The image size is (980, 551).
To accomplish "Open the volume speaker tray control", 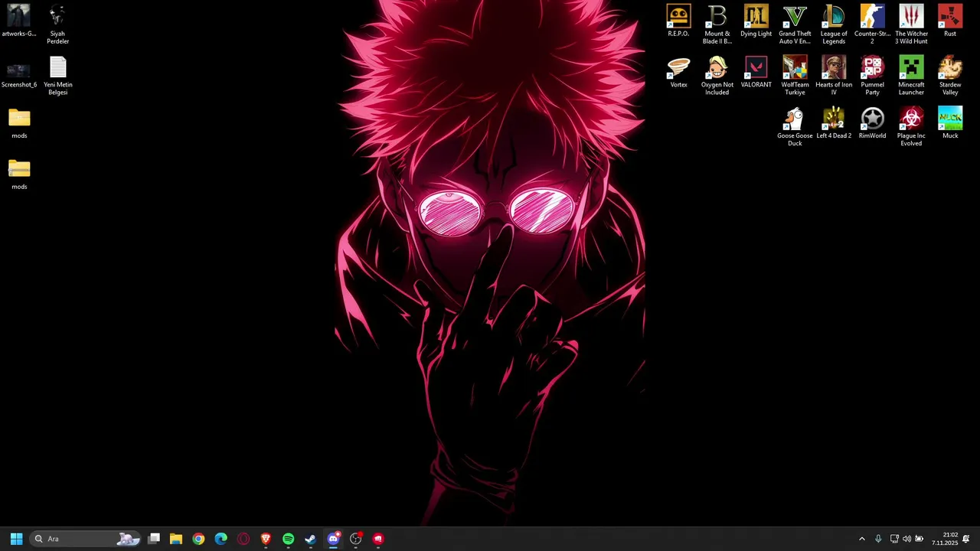I will tap(906, 539).
